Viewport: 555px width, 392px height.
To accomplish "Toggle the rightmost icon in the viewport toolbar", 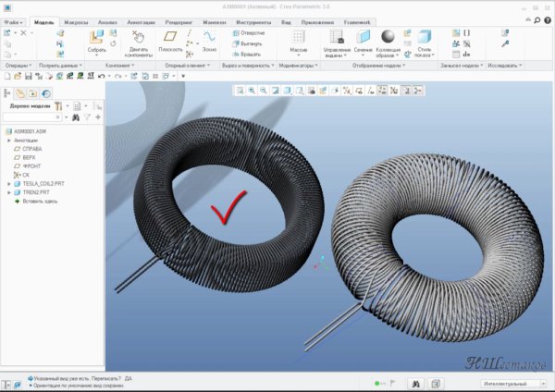I will tap(418, 91).
